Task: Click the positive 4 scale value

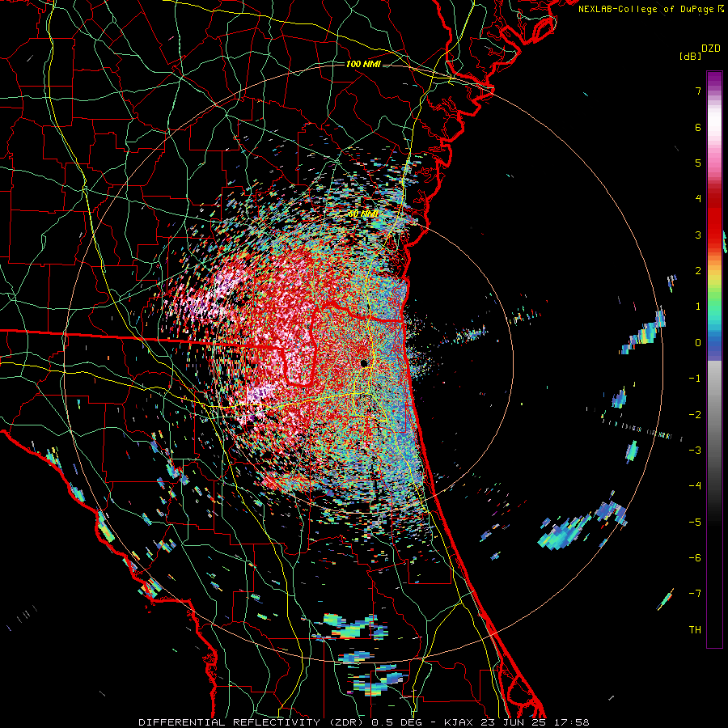Action: 698,199
